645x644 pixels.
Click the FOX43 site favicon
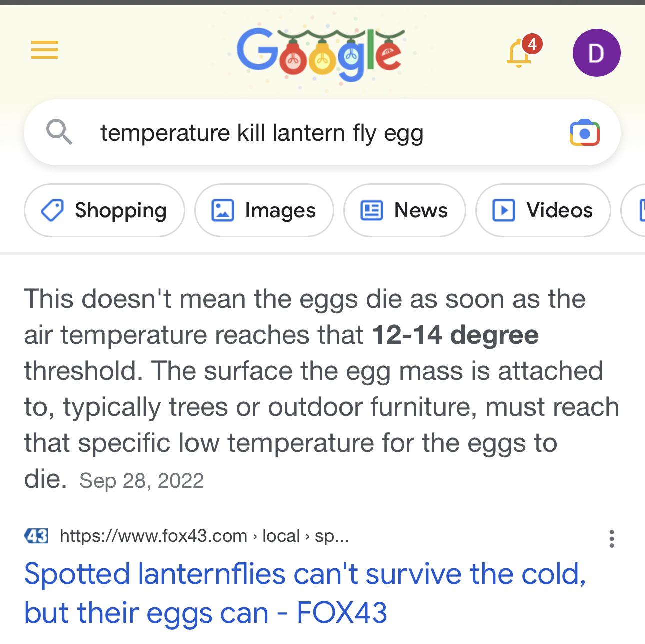36,536
